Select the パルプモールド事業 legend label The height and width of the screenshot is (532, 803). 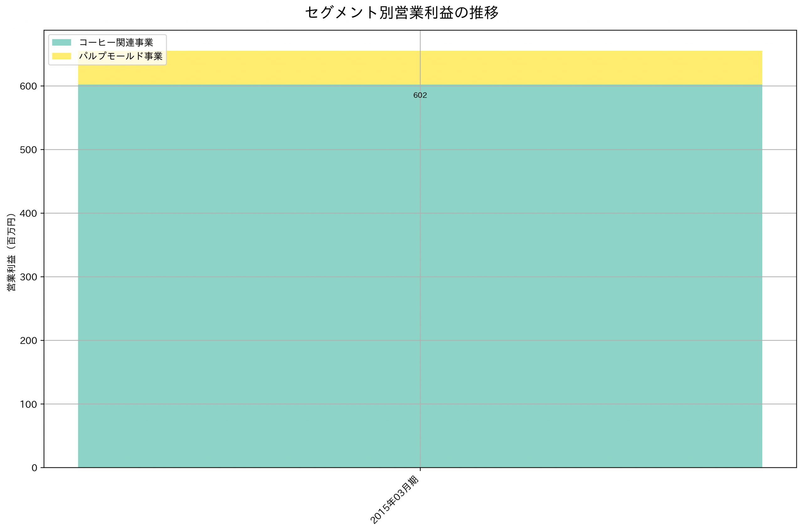121,56
